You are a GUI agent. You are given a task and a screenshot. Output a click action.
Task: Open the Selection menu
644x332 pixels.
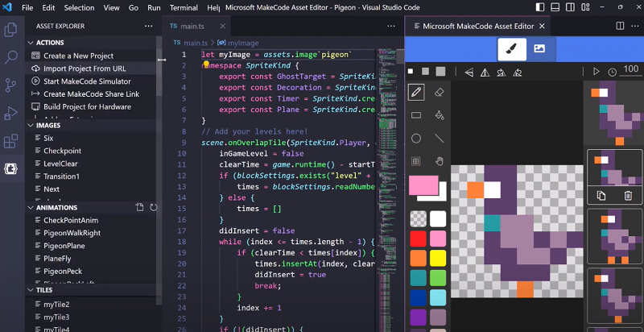point(79,7)
